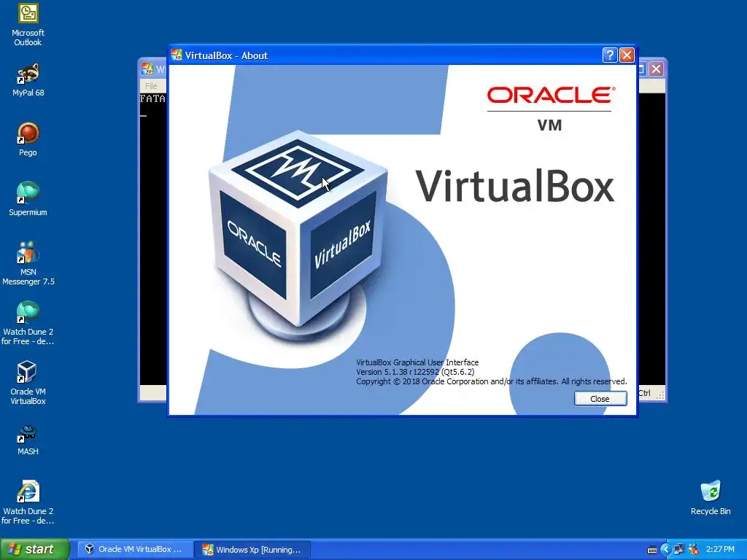Open Watch Dune 2 Internet Explorer shortcut
The image size is (747, 560).
pos(28,502)
